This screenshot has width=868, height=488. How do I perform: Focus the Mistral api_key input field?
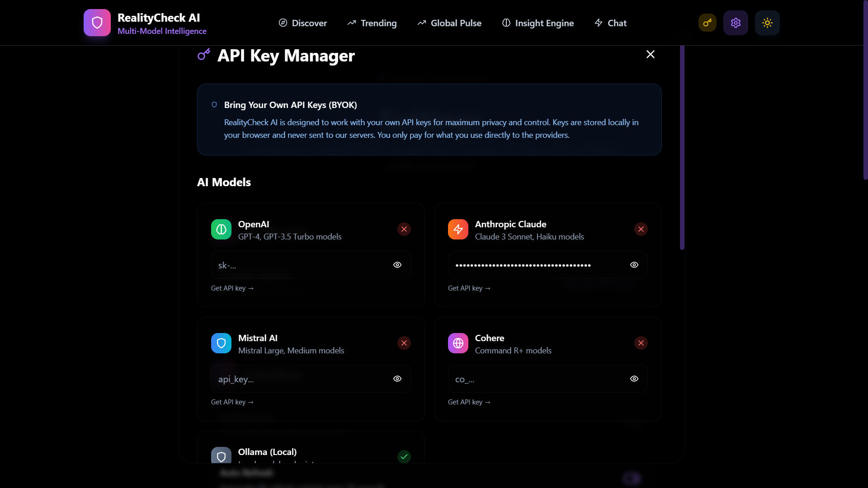coord(298,379)
